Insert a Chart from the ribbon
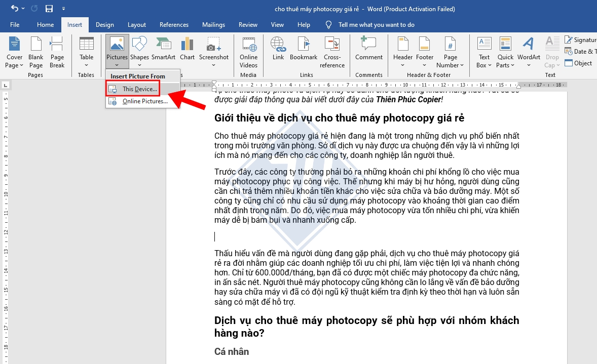Image resolution: width=597 pixels, height=364 pixels. (187, 49)
